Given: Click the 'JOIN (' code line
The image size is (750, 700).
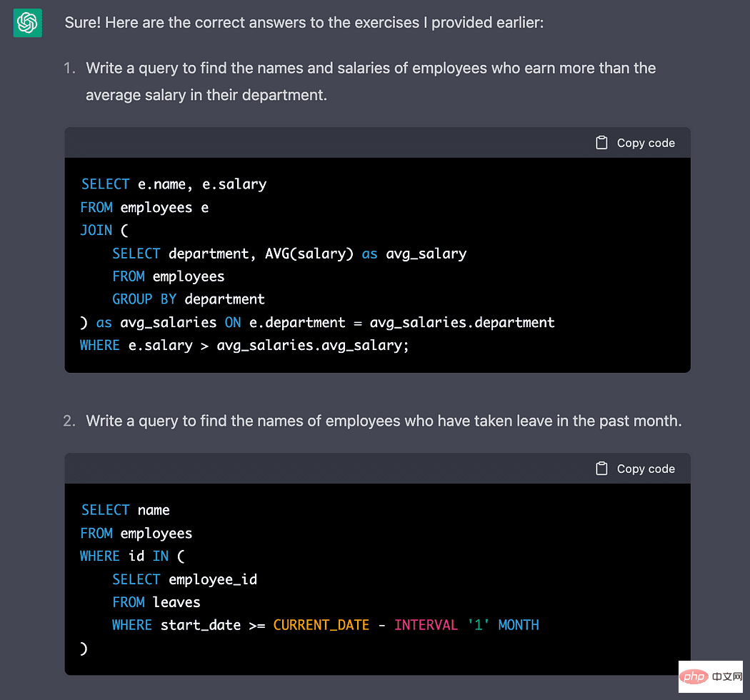Looking at the screenshot, I should click(104, 231).
